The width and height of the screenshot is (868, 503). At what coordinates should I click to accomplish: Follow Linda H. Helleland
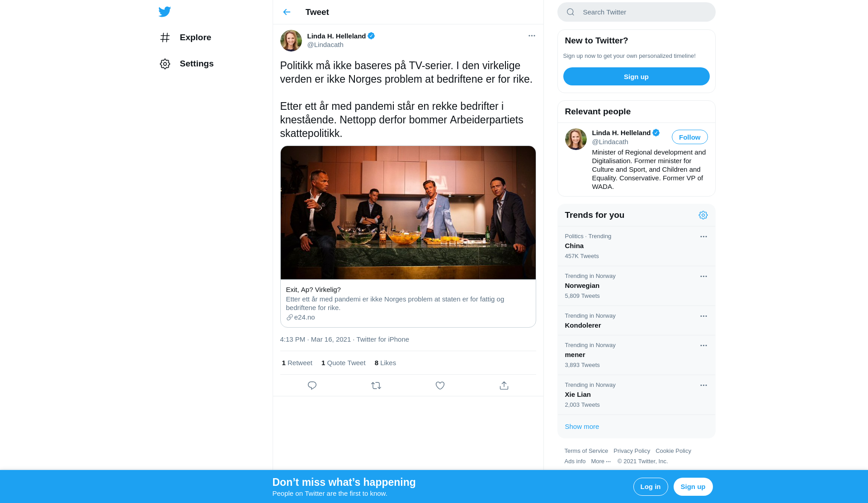[689, 137]
